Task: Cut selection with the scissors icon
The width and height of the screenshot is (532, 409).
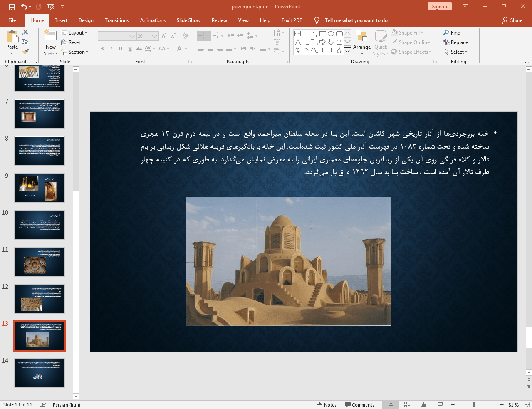Action: coord(25,32)
